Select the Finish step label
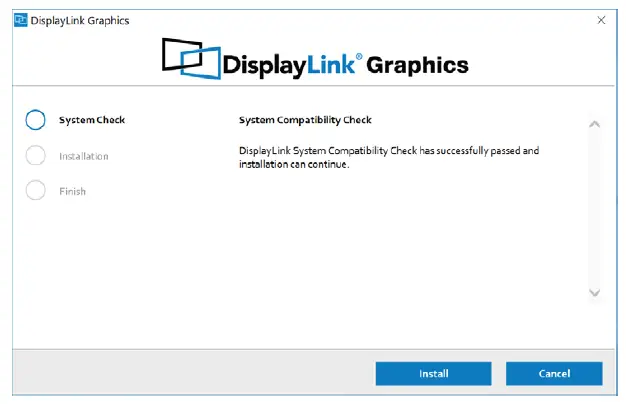Image resolution: width=626 pixels, height=416 pixels. point(72,191)
